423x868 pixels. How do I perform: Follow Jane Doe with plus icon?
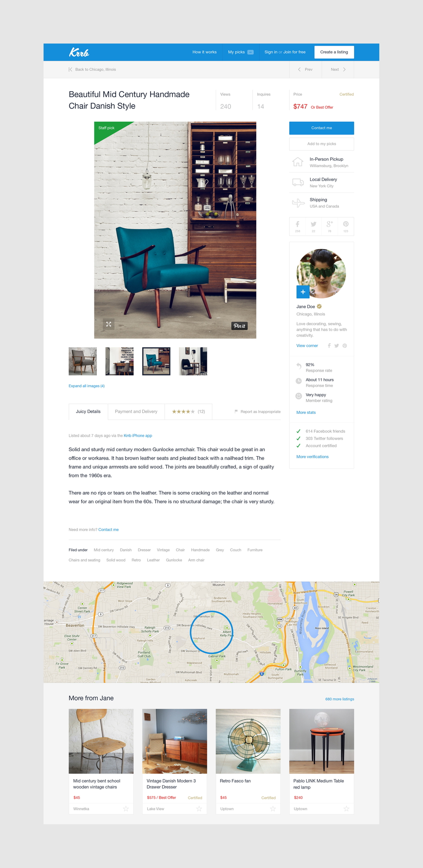[303, 292]
